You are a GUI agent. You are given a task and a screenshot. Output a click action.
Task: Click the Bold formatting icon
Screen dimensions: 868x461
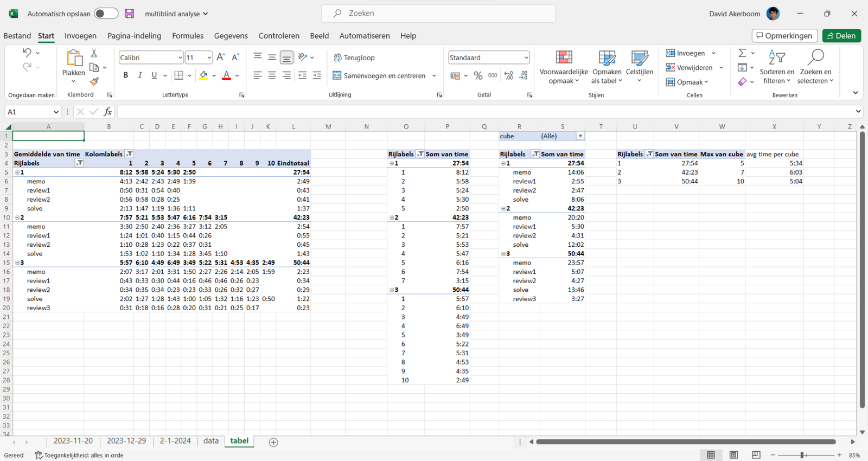pyautogui.click(x=126, y=75)
